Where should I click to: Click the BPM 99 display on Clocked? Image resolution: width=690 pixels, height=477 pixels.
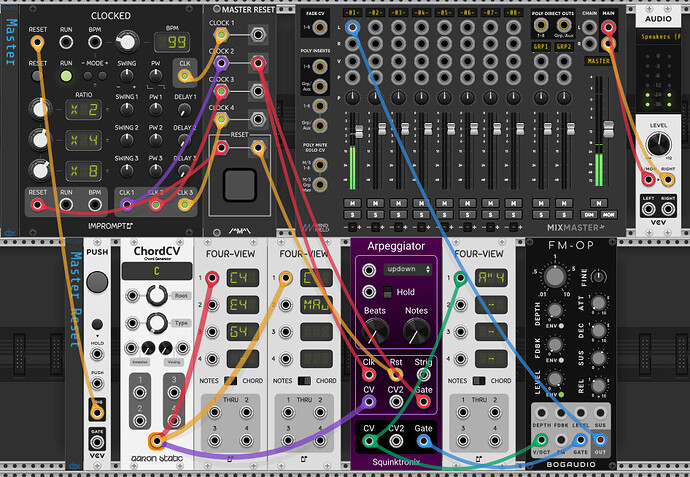point(172,42)
